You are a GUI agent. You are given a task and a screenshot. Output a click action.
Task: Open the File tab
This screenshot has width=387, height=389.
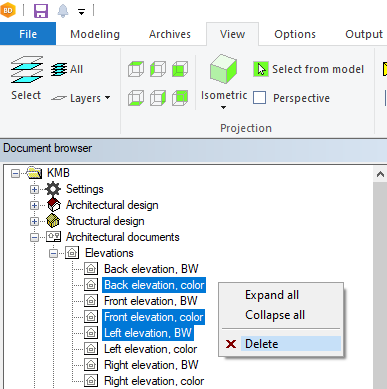tap(28, 34)
